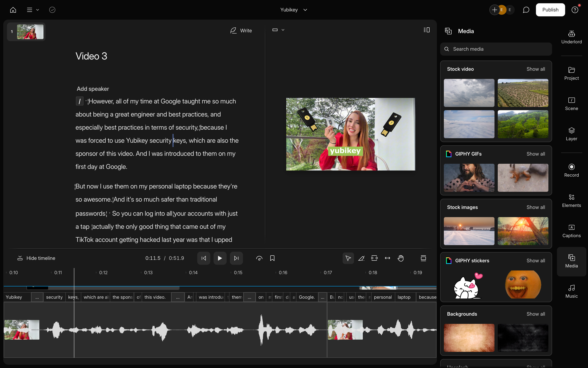Select scene 1 thumbnail
588x368 pixels.
coord(30,32)
